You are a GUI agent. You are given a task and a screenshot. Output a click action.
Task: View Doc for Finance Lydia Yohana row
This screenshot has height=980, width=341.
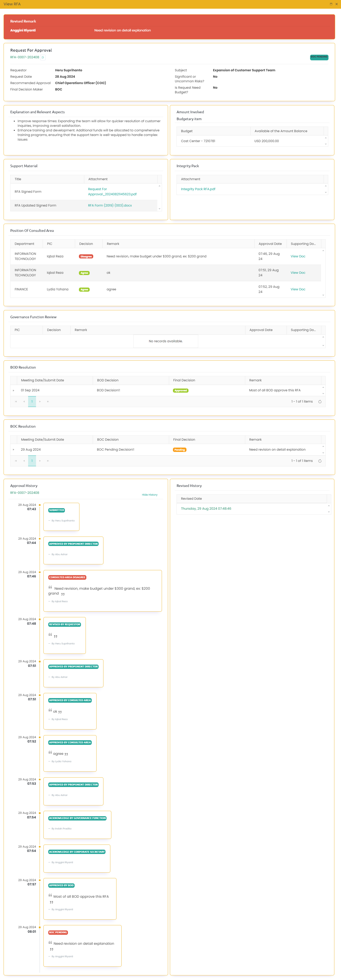(x=298, y=290)
